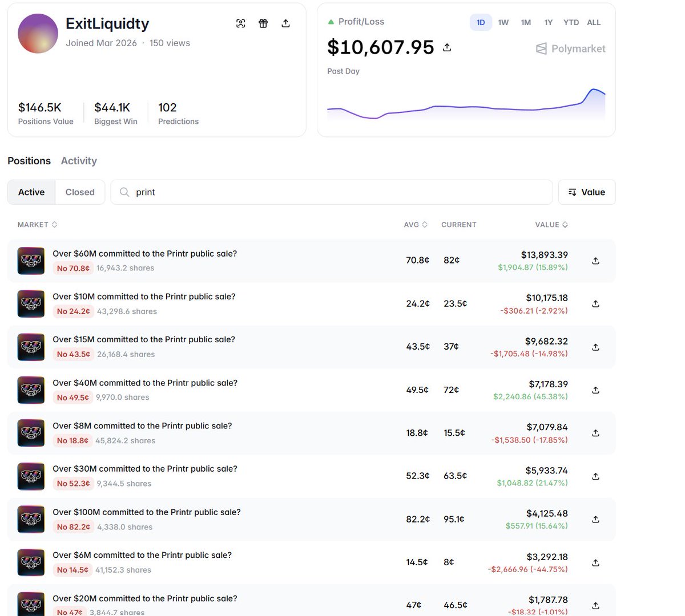Open the Over $30M committed Printr market
The width and height of the screenshot is (685, 616).
click(x=145, y=469)
